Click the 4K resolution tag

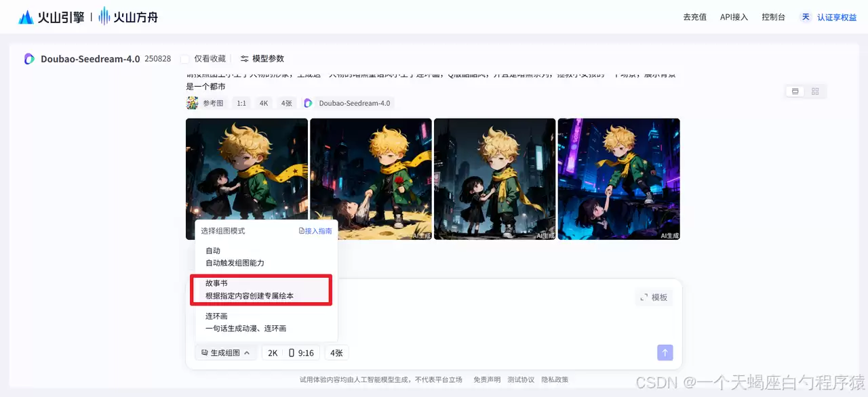pyautogui.click(x=264, y=103)
